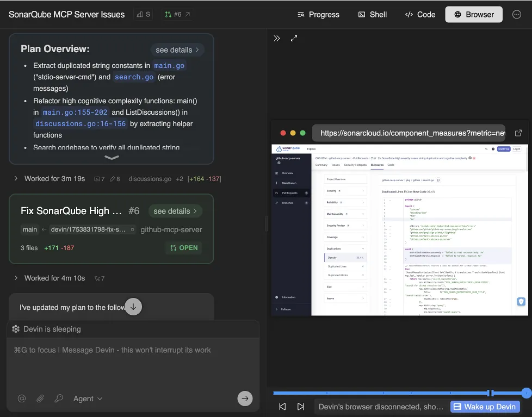532x417 pixels.
Task: Expand the Size measures category
Action: pyautogui.click(x=345, y=287)
